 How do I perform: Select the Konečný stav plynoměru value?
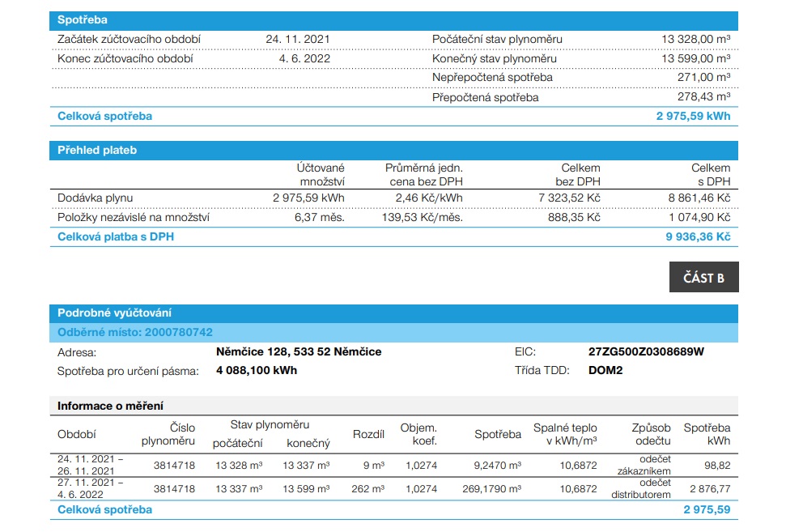tap(695, 58)
